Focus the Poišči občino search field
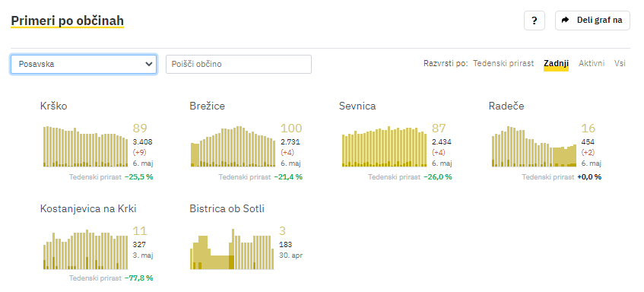 coord(239,64)
